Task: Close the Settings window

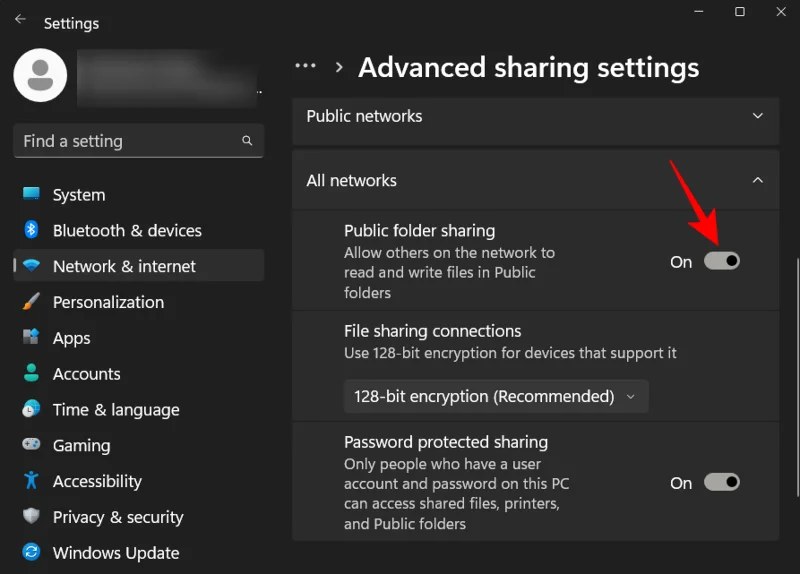Action: (781, 11)
